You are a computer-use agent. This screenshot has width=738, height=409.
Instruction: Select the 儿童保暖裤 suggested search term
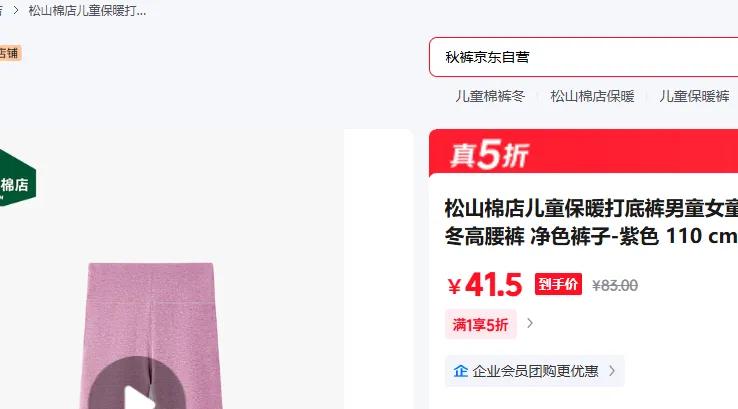(694, 96)
